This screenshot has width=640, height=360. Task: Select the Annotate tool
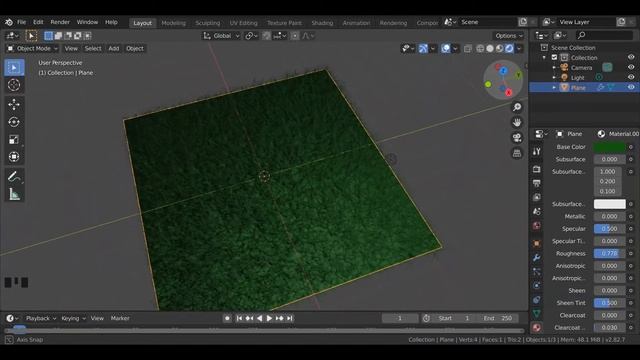pyautogui.click(x=14, y=177)
